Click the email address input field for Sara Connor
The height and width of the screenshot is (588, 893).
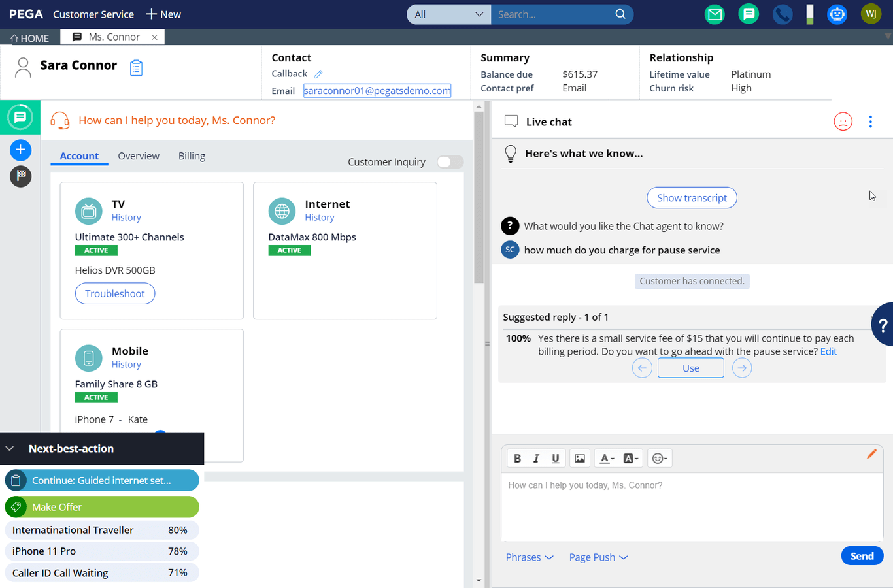377,90
